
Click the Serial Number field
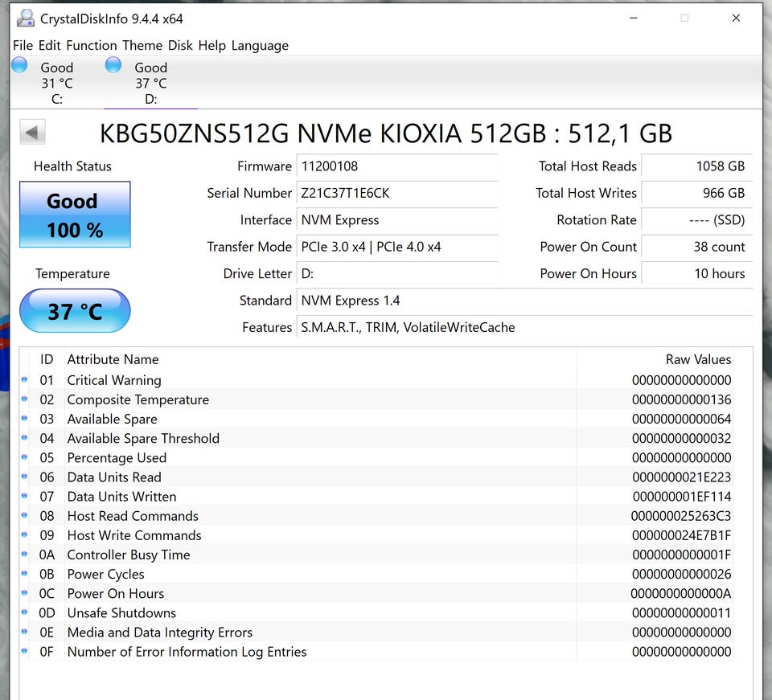tap(396, 193)
